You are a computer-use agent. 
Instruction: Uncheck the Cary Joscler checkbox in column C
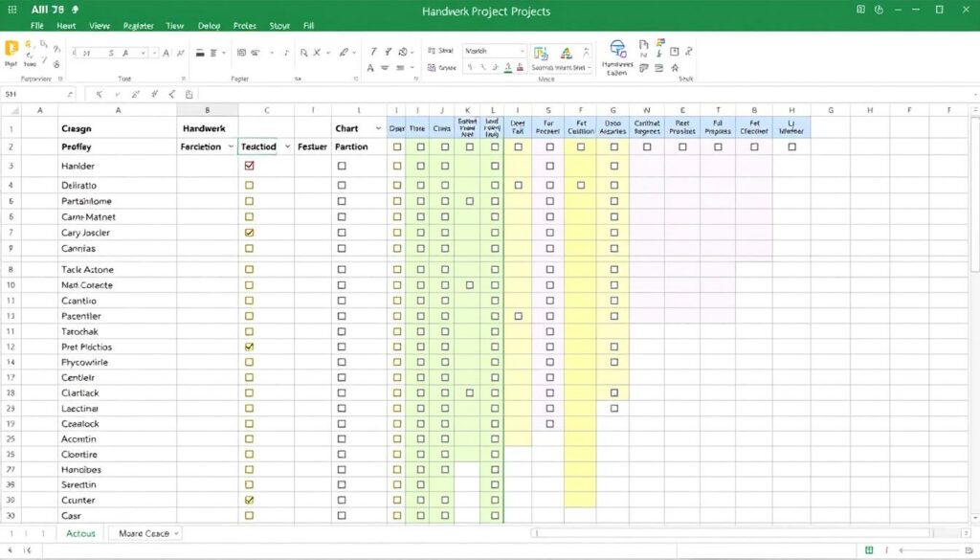click(250, 233)
